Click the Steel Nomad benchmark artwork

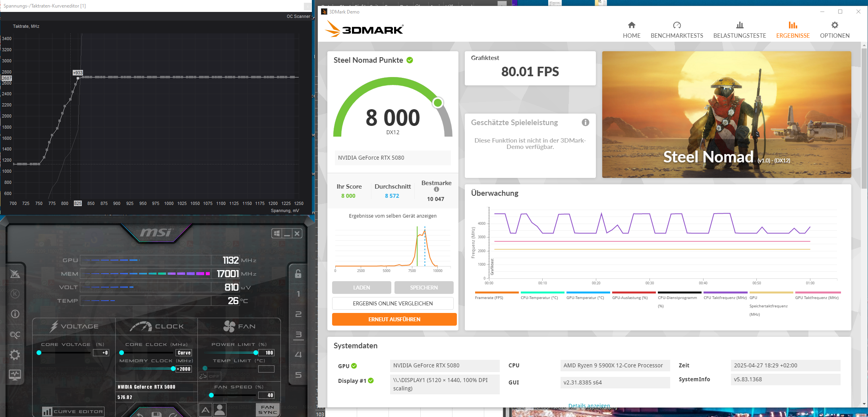727,114
